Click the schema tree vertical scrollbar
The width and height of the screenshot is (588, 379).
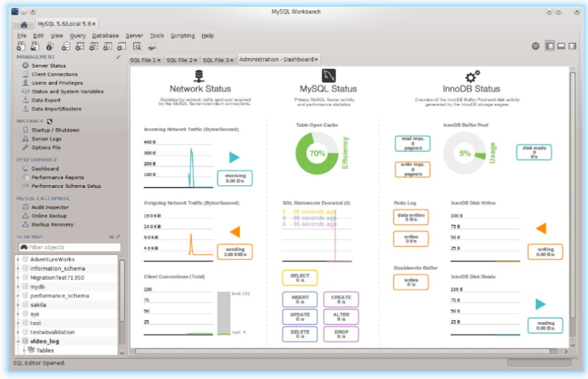point(122,291)
